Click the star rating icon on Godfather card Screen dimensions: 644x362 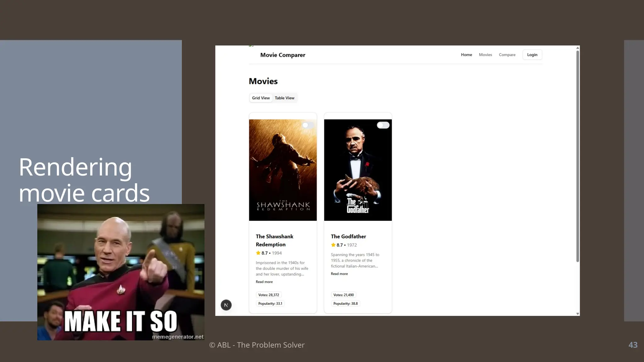point(333,245)
